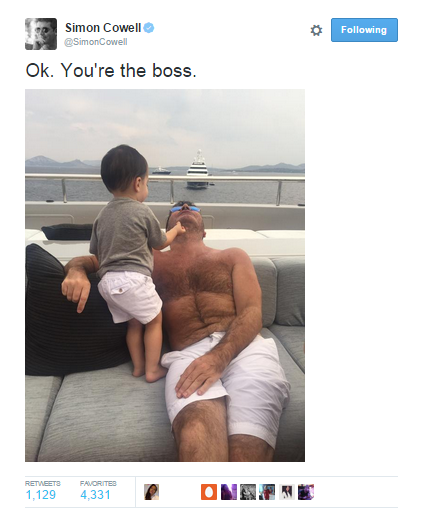Enlarge the attached boat deck photo
The image size is (423, 510).
click(165, 275)
